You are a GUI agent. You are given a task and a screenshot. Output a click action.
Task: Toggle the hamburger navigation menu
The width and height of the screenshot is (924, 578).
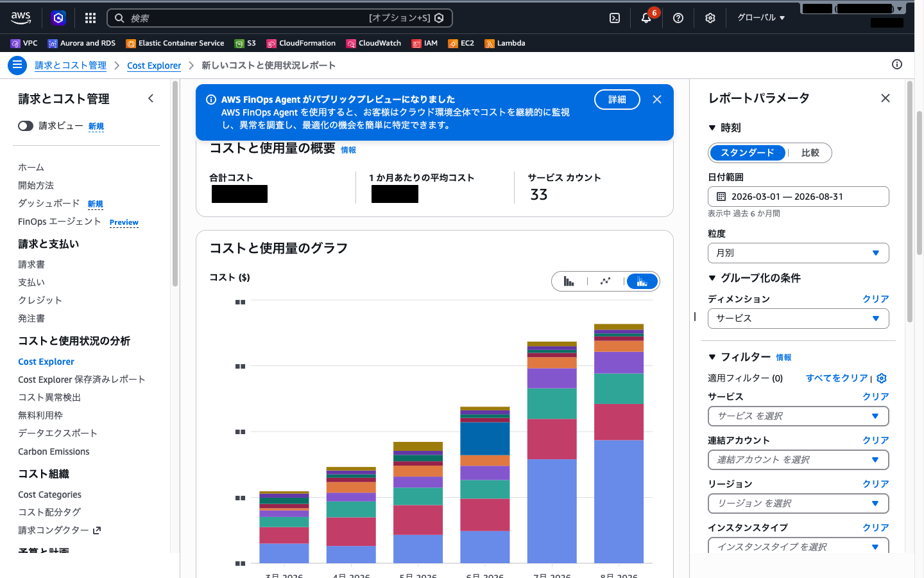coord(17,65)
